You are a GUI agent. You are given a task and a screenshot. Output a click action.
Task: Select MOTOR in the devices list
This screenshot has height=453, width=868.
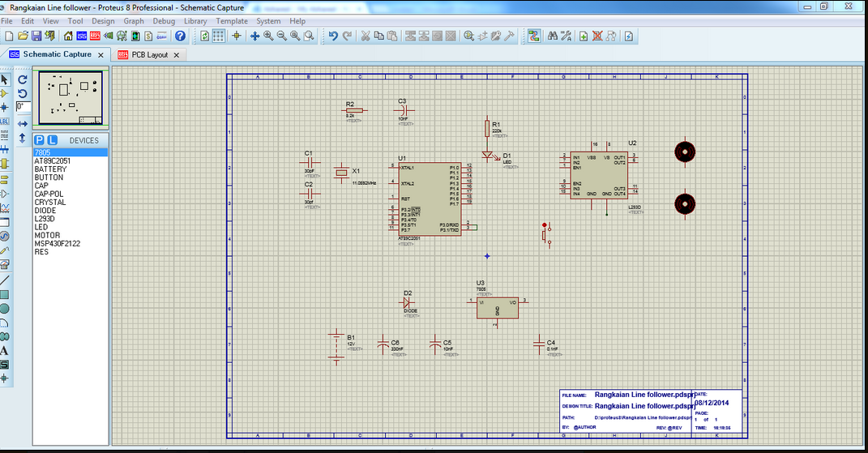click(71, 235)
